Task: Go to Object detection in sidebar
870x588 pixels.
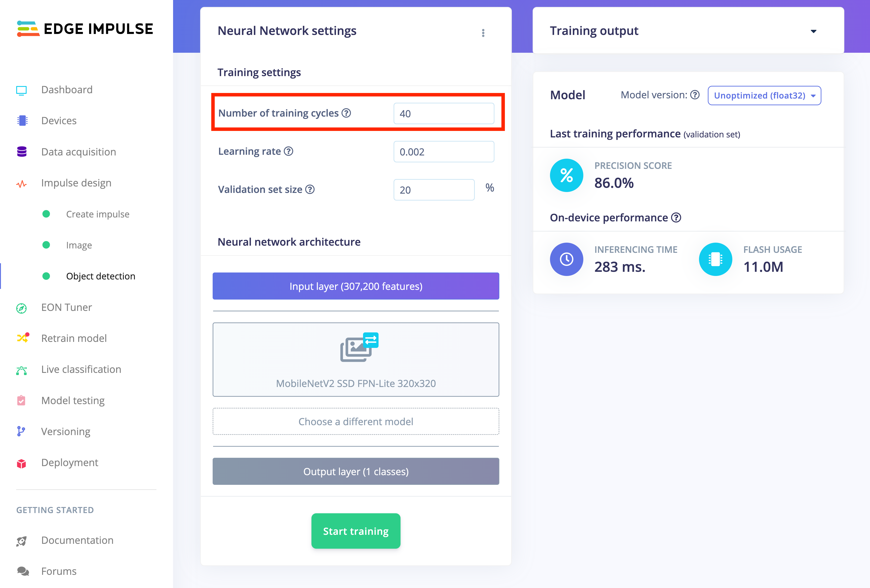Action: pos(100,276)
